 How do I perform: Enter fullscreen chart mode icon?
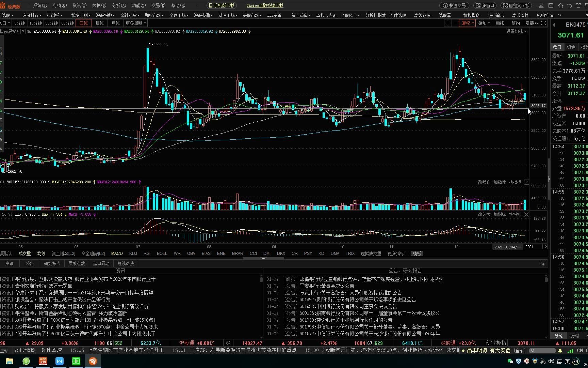coord(544,23)
